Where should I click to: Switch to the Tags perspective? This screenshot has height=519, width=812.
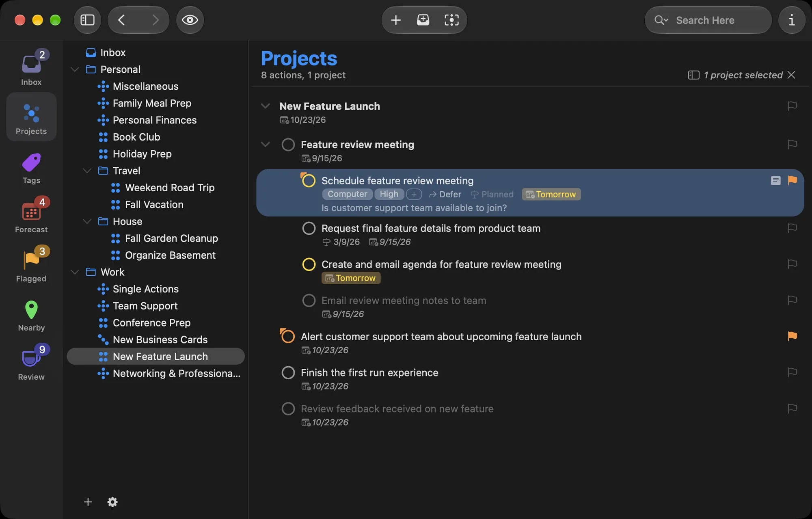[x=31, y=169]
